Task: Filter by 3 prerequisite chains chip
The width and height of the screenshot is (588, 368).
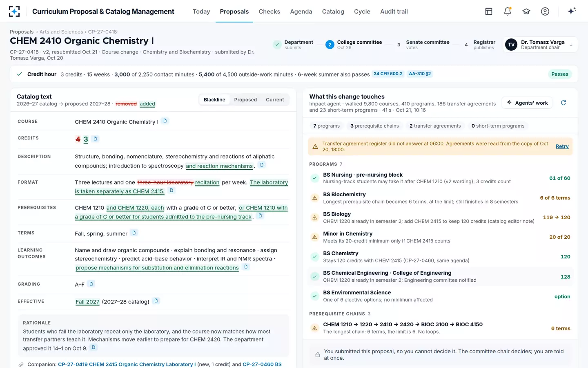Action: tap(374, 126)
